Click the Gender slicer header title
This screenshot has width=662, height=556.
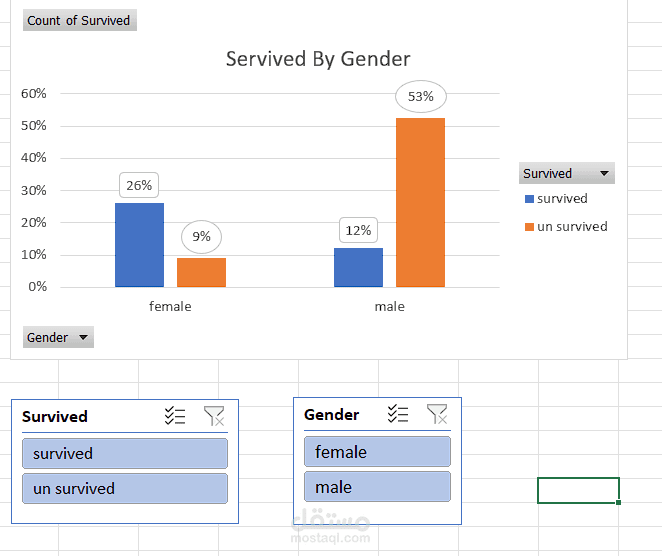click(x=332, y=415)
